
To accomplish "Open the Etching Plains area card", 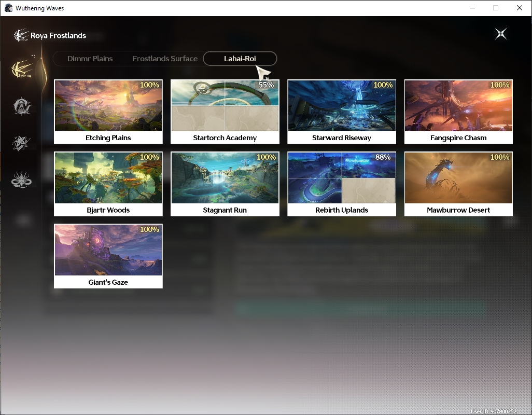I will tap(108, 112).
